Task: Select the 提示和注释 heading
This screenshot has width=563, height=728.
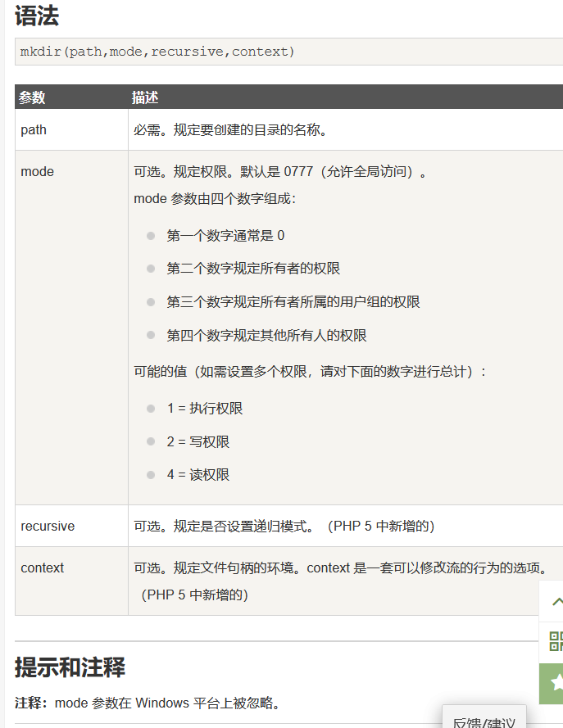Action: click(x=70, y=667)
